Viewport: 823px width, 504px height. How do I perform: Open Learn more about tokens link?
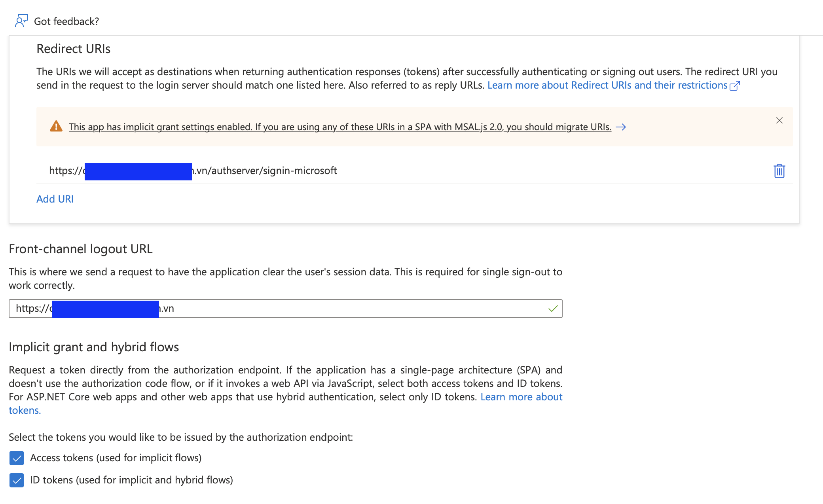[x=521, y=397]
